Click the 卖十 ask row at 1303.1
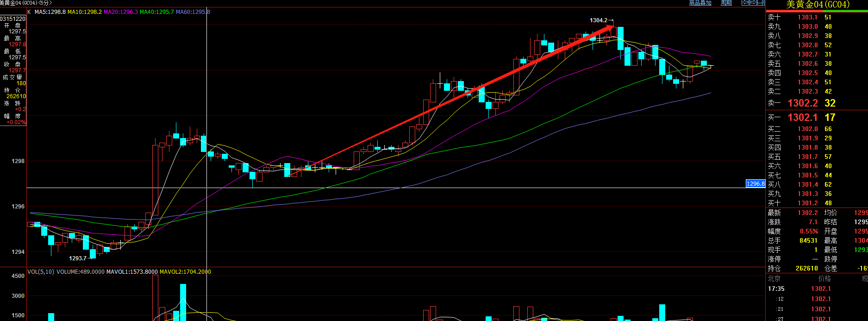 point(817,17)
